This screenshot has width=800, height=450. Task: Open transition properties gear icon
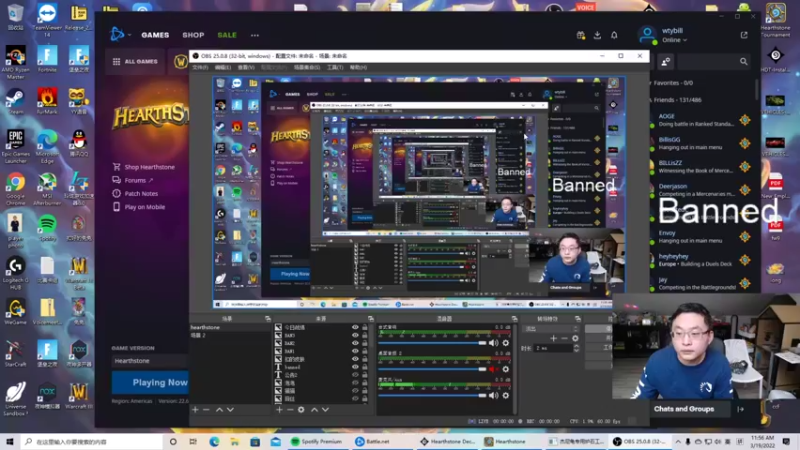575,338
